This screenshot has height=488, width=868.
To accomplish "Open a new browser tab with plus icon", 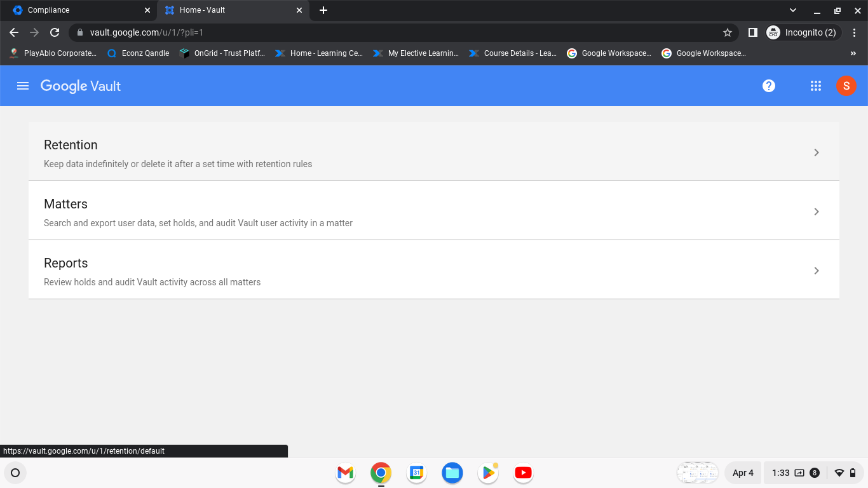I will [323, 10].
